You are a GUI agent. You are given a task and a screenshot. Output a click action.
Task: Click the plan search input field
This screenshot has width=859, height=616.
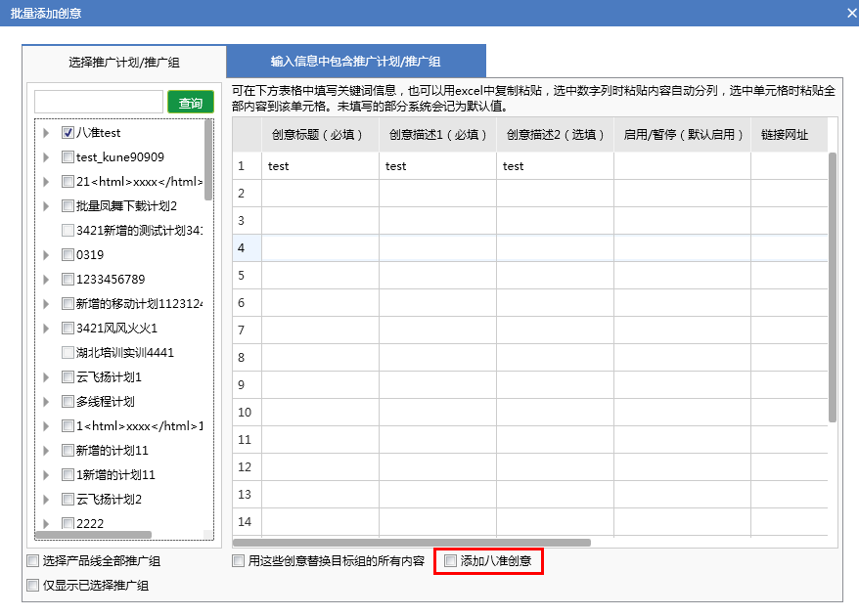(99, 103)
